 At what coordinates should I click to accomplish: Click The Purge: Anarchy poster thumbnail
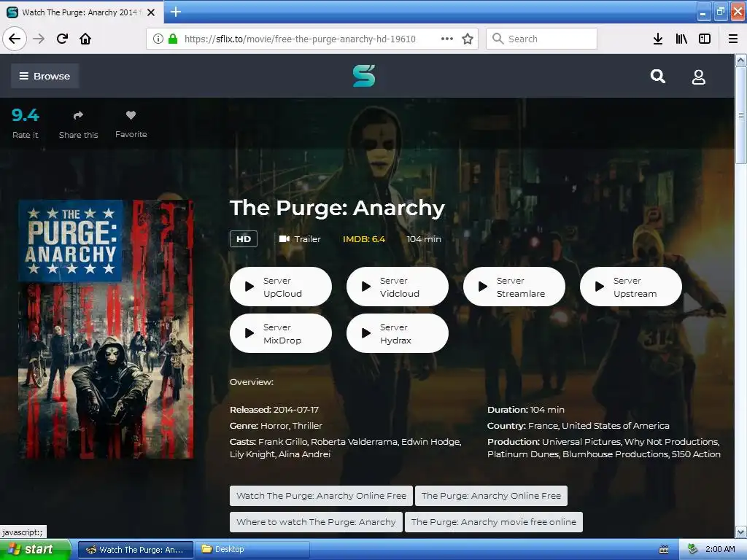click(x=106, y=330)
